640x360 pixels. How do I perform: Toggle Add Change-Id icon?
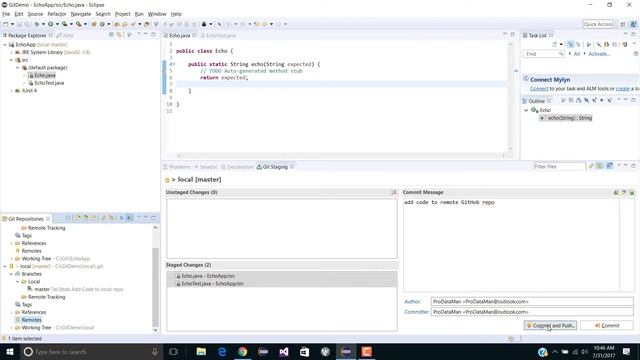click(632, 192)
